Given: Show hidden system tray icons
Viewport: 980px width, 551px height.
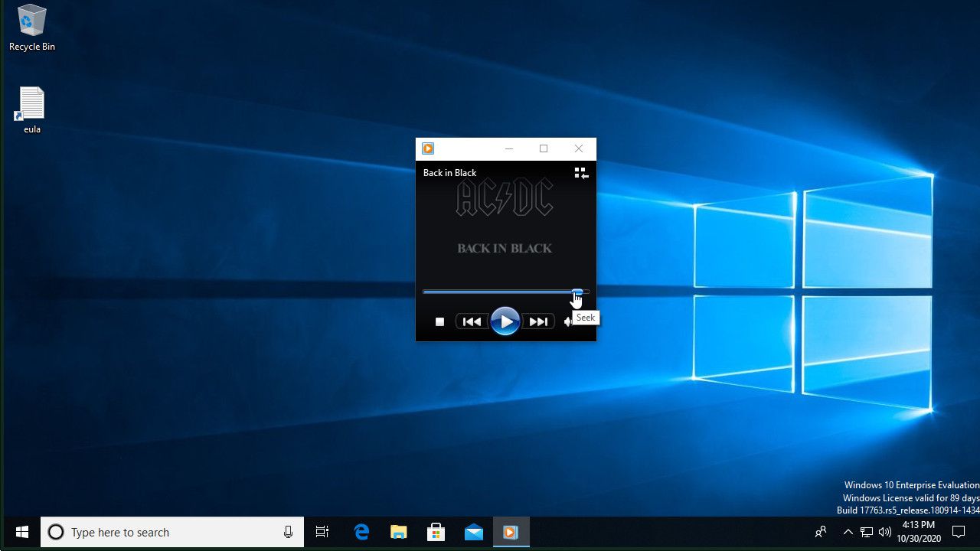Looking at the screenshot, I should click(848, 532).
